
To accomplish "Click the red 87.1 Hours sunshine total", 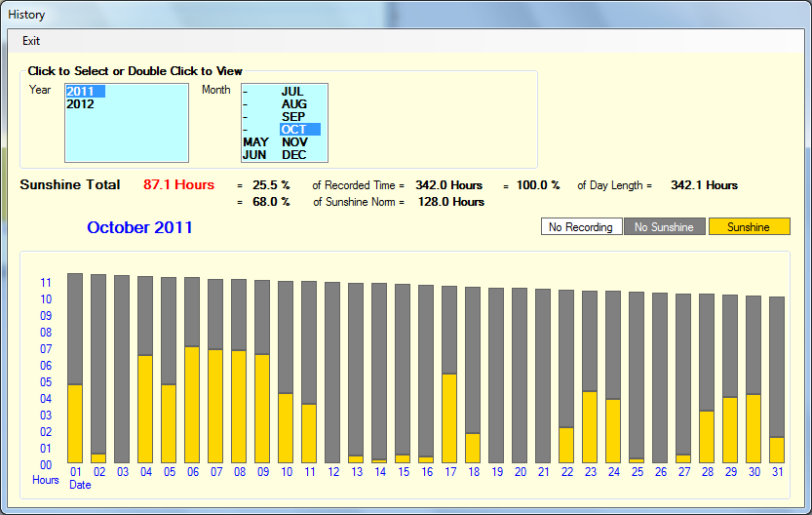I will coord(178,185).
